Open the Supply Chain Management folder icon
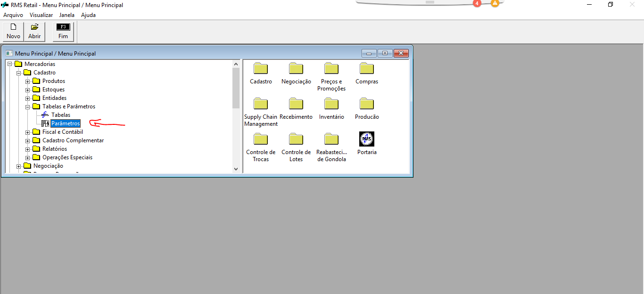This screenshot has height=294, width=644. pos(261,104)
